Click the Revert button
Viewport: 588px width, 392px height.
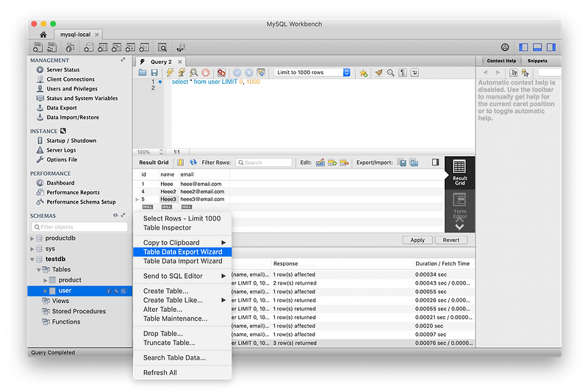click(x=451, y=240)
